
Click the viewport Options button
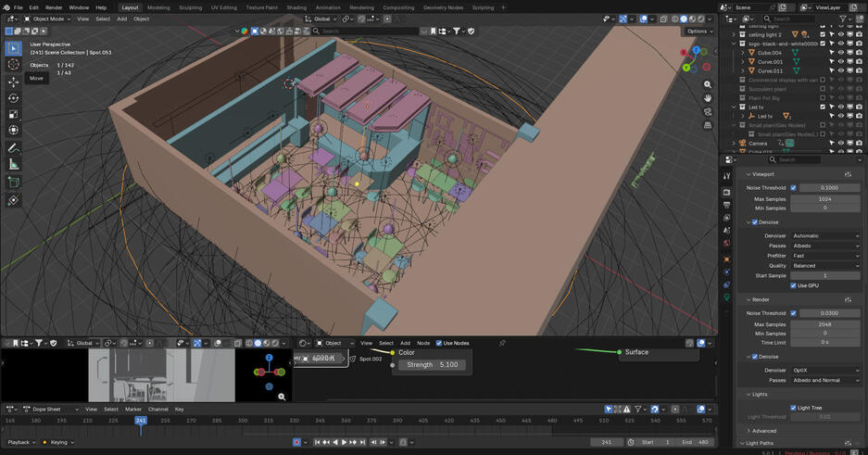coord(697,31)
